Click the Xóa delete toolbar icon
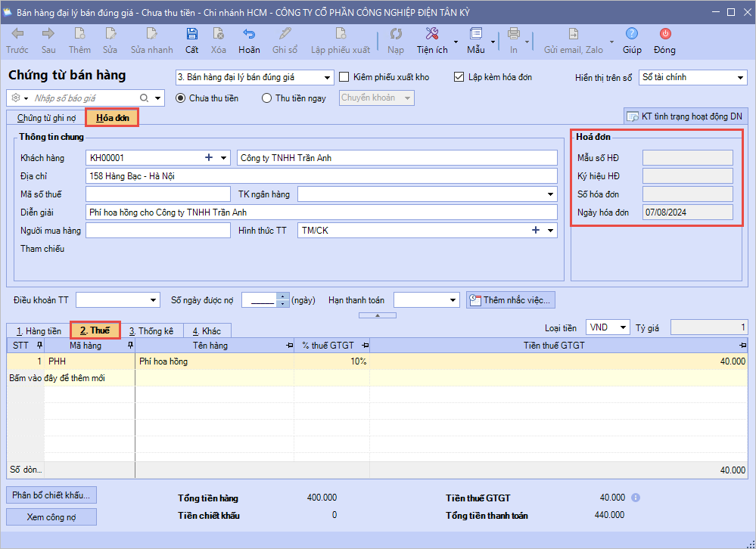 [x=219, y=34]
